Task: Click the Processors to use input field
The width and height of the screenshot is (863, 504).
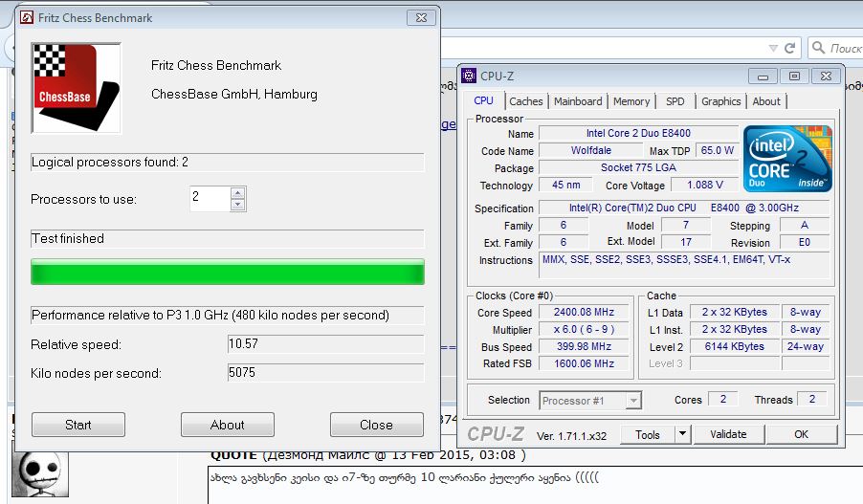Action: tap(210, 199)
